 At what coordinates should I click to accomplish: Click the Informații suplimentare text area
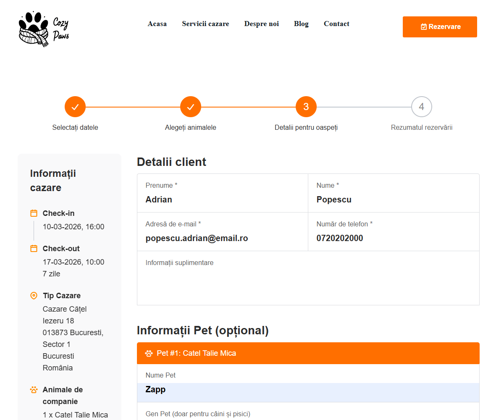click(308, 281)
